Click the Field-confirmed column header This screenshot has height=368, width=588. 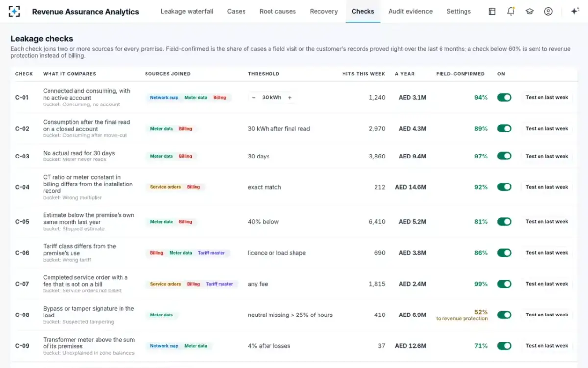pyautogui.click(x=460, y=74)
